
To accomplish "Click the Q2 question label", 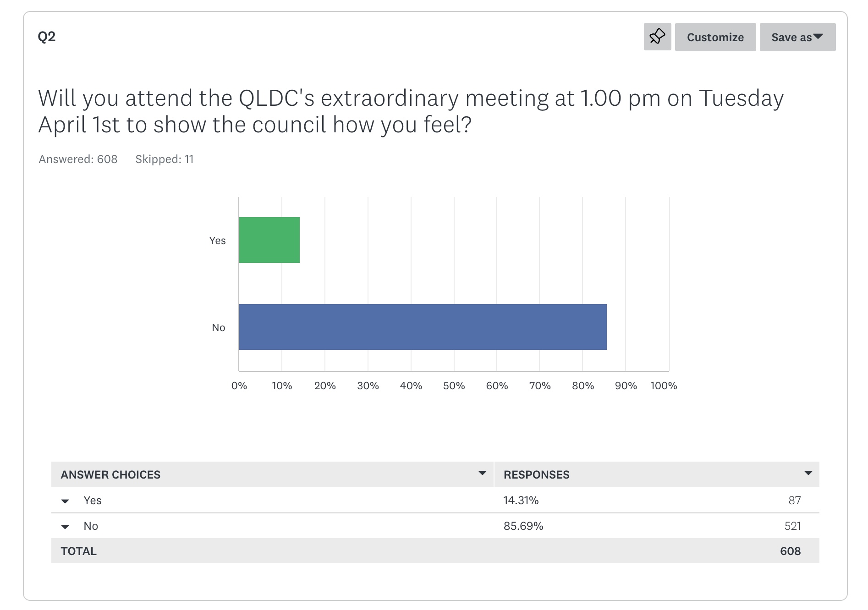I will [47, 37].
